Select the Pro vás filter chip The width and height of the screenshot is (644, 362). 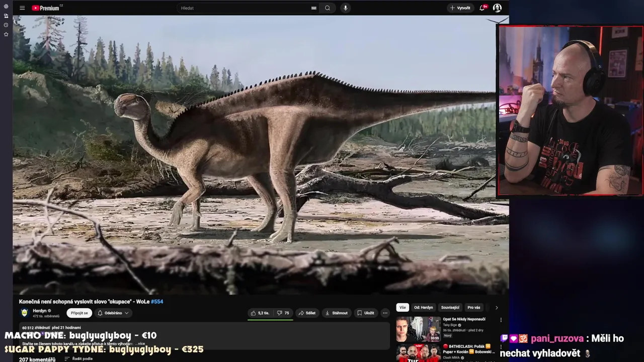click(474, 308)
